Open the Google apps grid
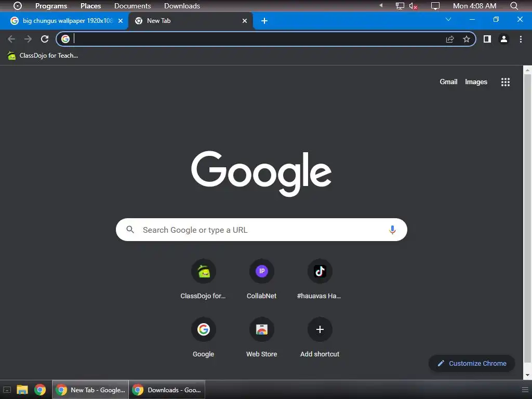The width and height of the screenshot is (532, 399). [x=505, y=82]
